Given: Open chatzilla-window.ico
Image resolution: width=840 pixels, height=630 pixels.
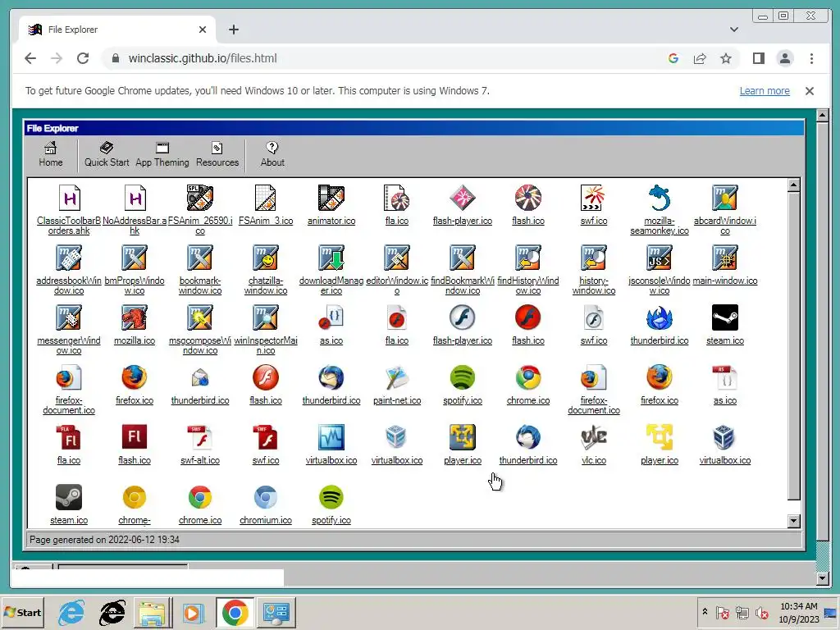Looking at the screenshot, I should (266, 270).
